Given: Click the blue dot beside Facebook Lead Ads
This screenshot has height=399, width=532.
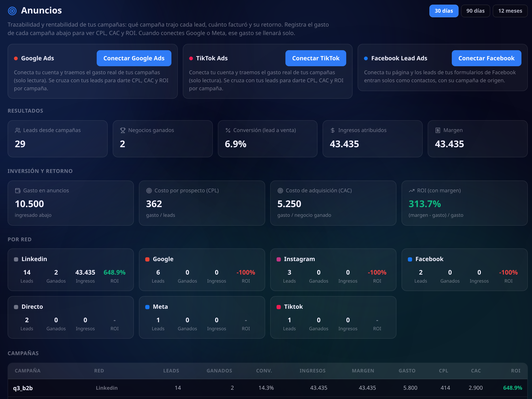Looking at the screenshot, I should [x=366, y=58].
